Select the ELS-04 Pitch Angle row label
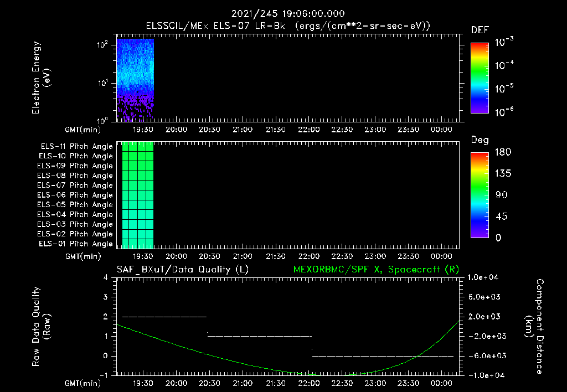Viewport: 567px width, 392px height. pyautogui.click(x=75, y=214)
